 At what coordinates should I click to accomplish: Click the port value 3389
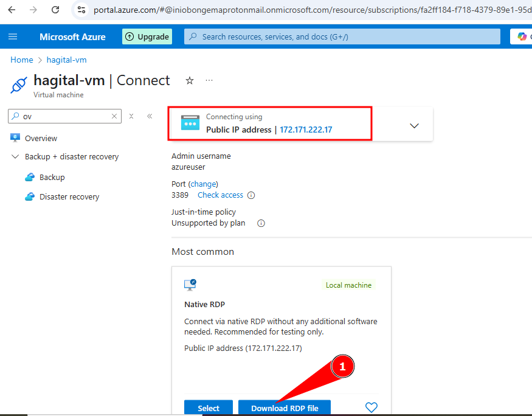(x=180, y=195)
